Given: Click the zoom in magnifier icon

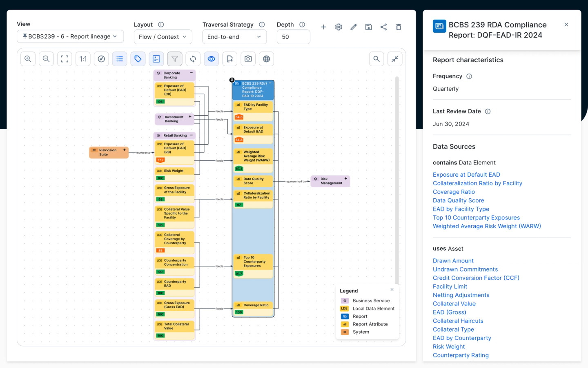Looking at the screenshot, I should [x=28, y=59].
